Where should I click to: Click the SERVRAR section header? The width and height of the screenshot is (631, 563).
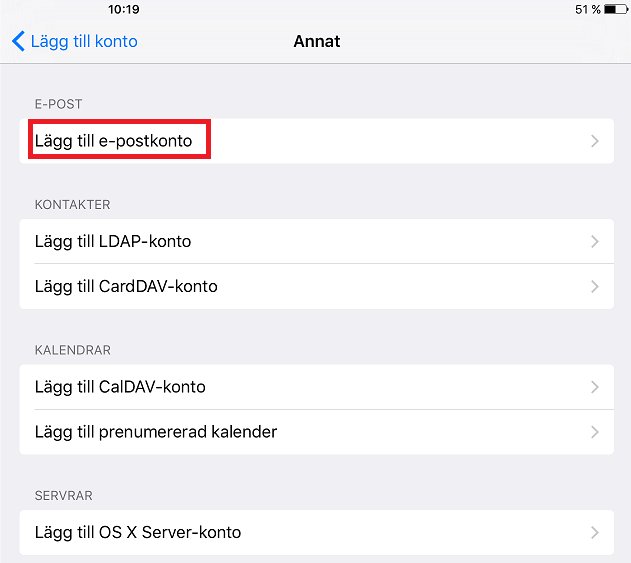point(64,495)
